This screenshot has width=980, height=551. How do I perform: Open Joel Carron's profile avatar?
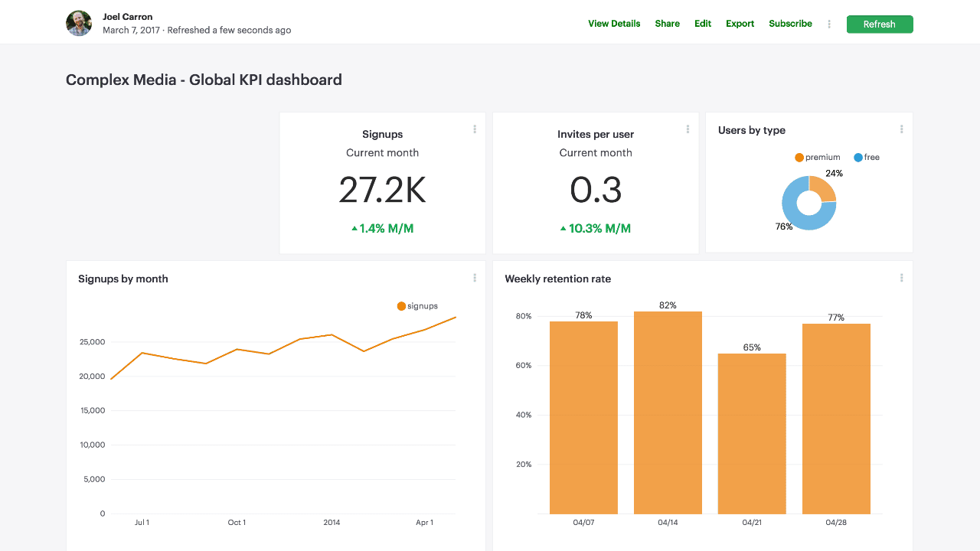click(79, 23)
